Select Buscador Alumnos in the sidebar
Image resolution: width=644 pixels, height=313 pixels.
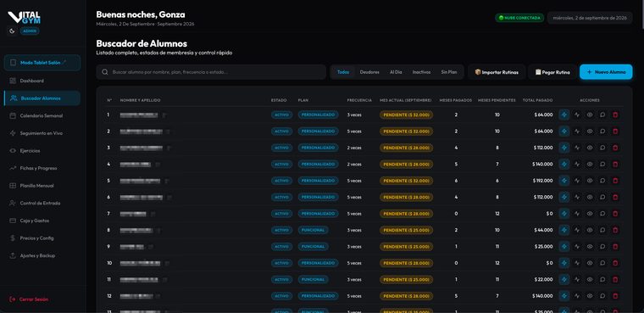pos(42,98)
